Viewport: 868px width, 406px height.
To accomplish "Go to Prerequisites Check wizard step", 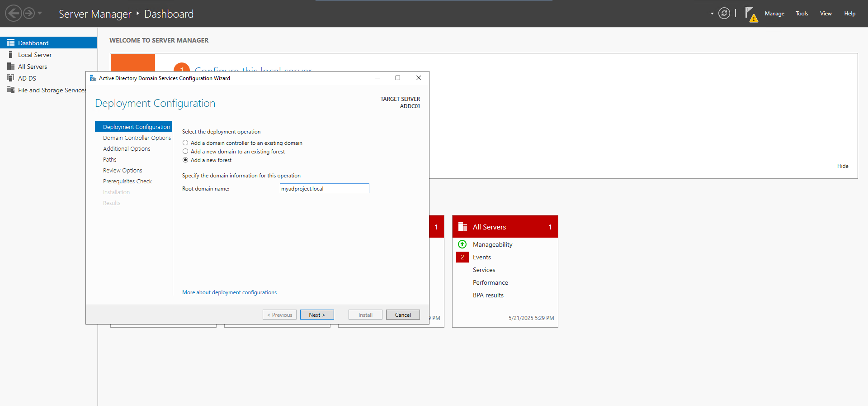I will pos(127,182).
